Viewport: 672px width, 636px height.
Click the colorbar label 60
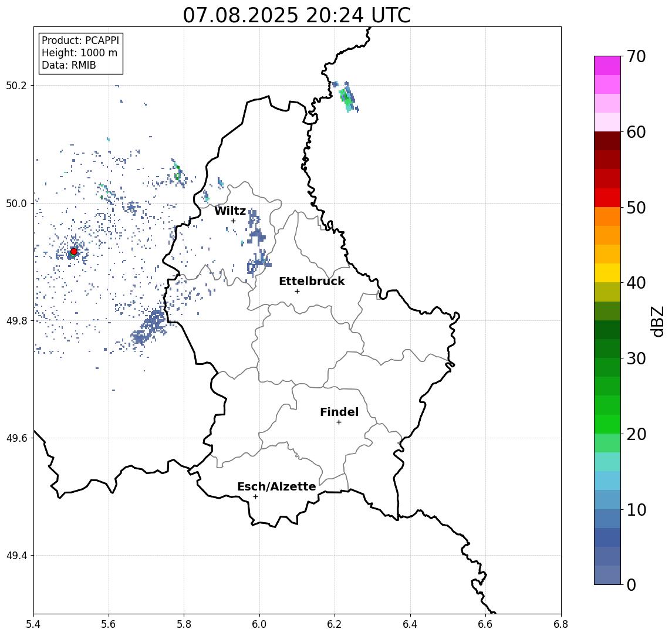tap(636, 132)
